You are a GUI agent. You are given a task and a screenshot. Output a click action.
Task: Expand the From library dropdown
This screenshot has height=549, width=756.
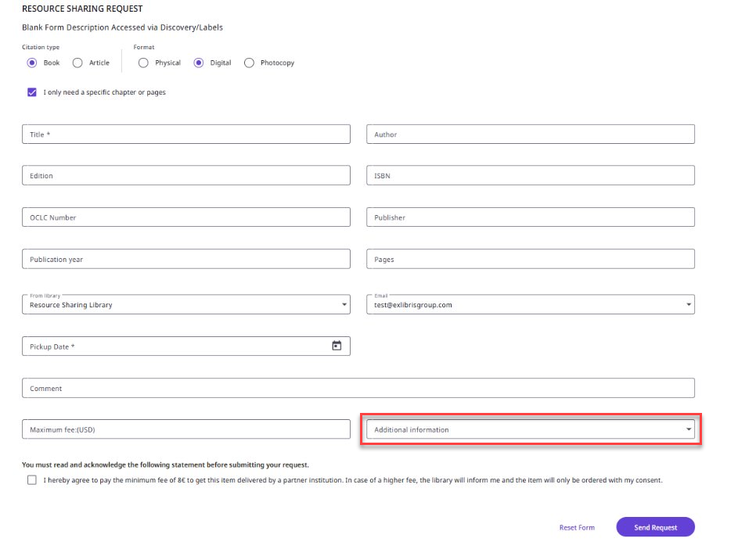click(344, 305)
